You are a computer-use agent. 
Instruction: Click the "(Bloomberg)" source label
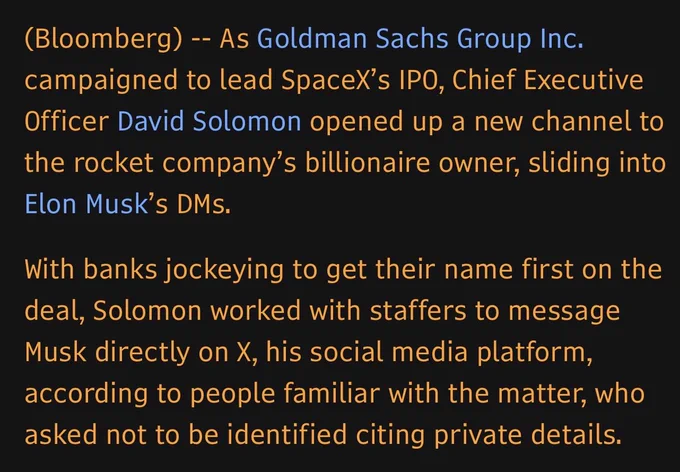(x=104, y=39)
